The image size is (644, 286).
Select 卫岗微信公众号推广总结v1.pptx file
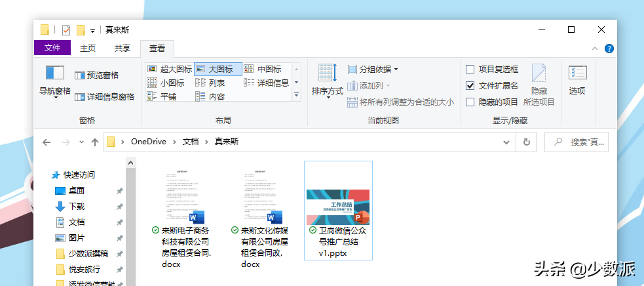pyautogui.click(x=339, y=211)
